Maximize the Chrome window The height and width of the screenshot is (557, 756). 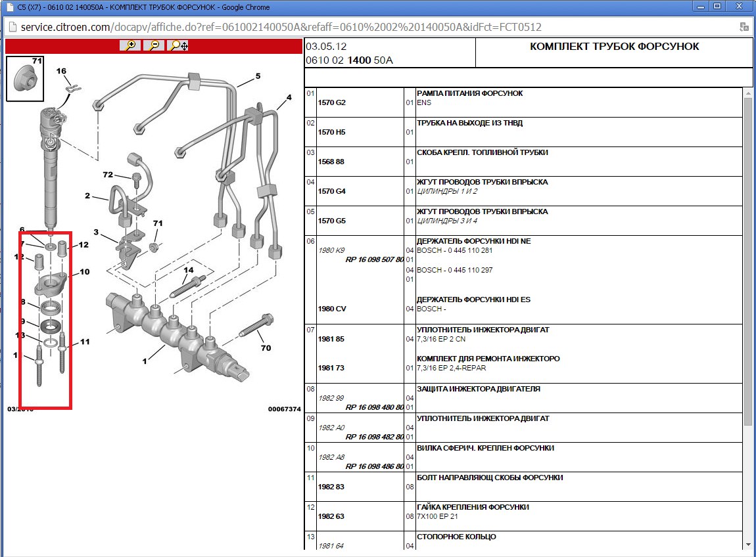coord(717,6)
